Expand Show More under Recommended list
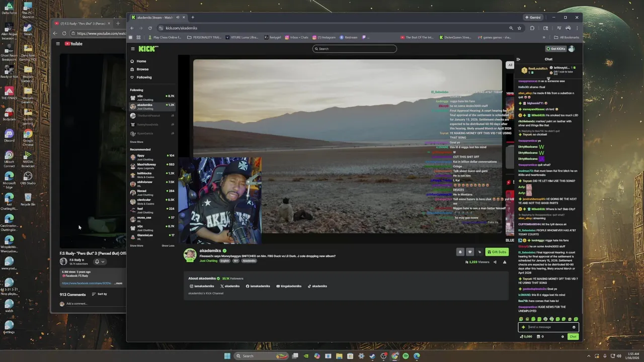Screen dimensions: 644x362 pos(136,245)
